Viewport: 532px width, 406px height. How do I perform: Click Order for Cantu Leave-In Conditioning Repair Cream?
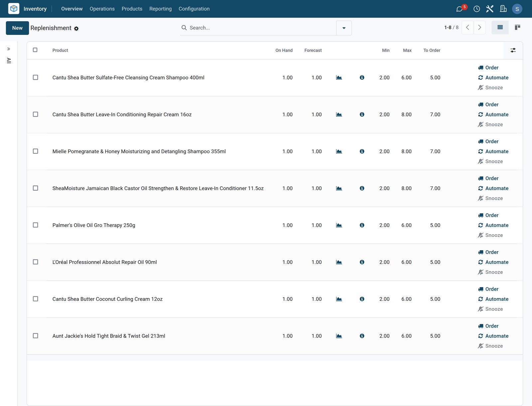click(488, 104)
